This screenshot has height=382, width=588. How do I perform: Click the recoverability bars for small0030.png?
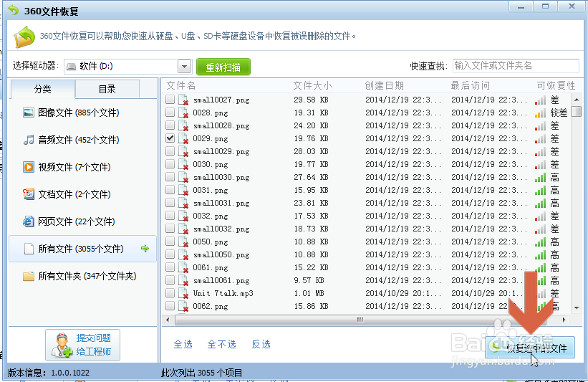541,178
